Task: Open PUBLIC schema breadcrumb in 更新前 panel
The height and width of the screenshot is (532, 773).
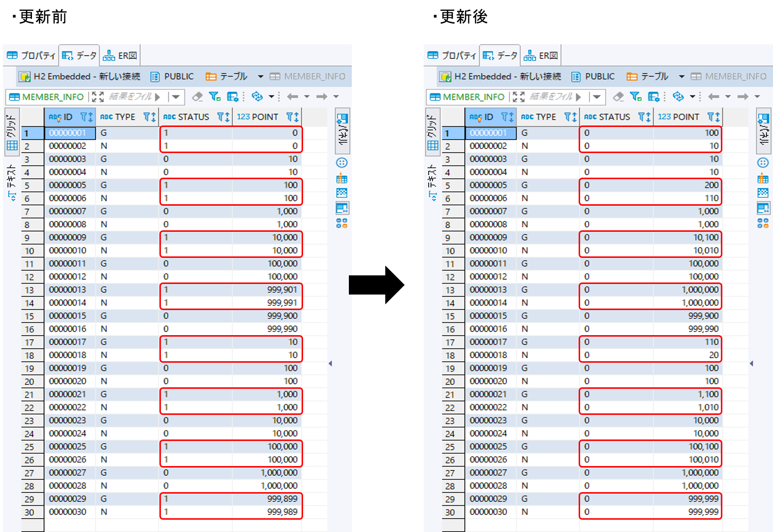Action: pyautogui.click(x=172, y=77)
